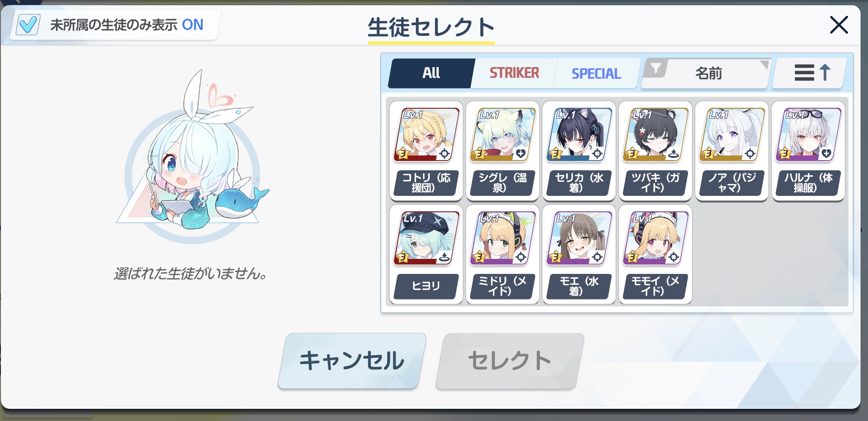Click the ON label of unassigned filter
Screen dimensions: 868x421
pos(193,25)
